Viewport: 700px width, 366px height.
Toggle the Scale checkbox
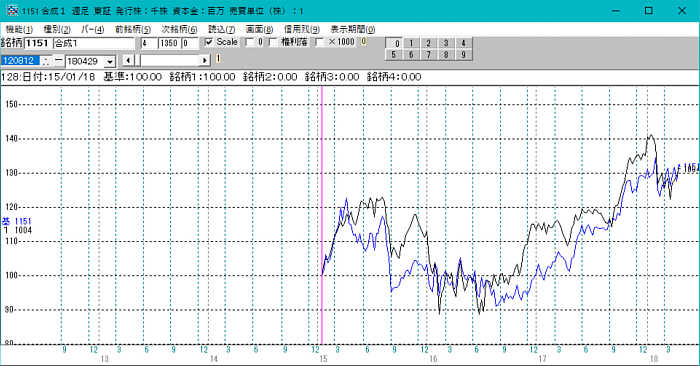click(209, 42)
